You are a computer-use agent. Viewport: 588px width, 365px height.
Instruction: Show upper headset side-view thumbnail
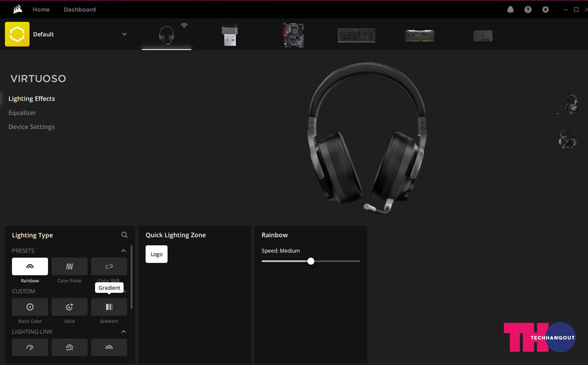[569, 104]
